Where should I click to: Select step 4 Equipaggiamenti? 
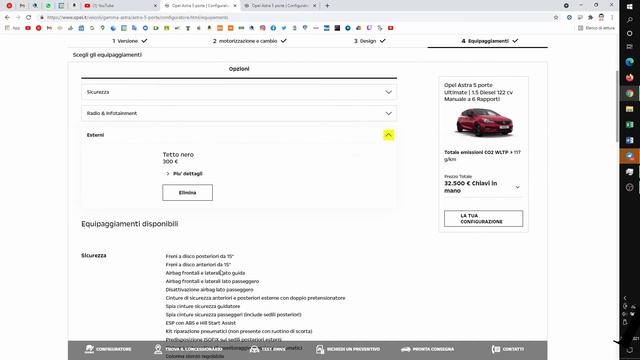489,41
